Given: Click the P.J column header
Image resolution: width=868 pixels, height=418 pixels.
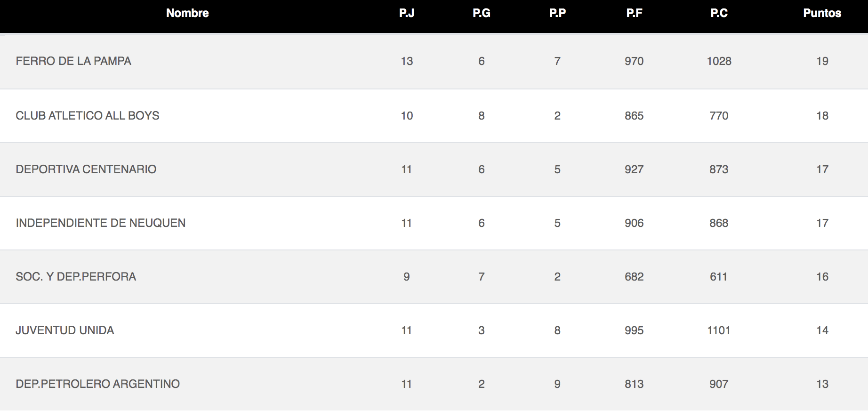Looking at the screenshot, I should pos(407,13).
